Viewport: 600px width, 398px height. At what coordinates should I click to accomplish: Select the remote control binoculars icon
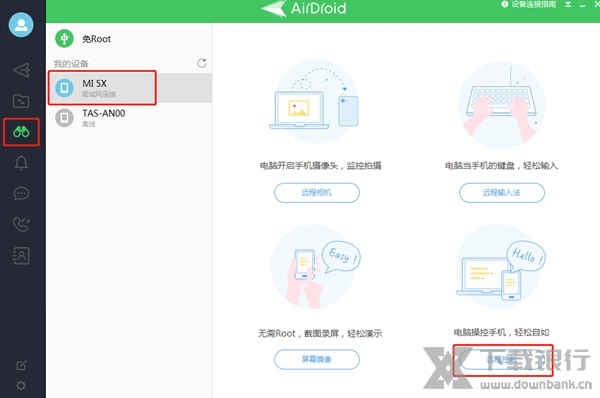pos(21,132)
